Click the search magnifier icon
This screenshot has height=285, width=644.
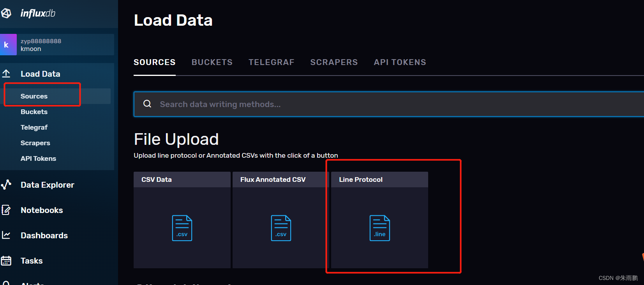point(147,104)
